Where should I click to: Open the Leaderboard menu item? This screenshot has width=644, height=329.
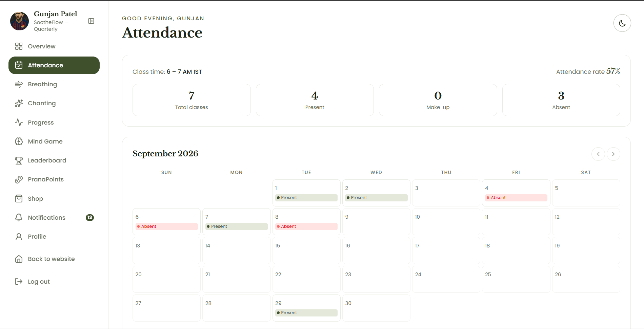54,160
